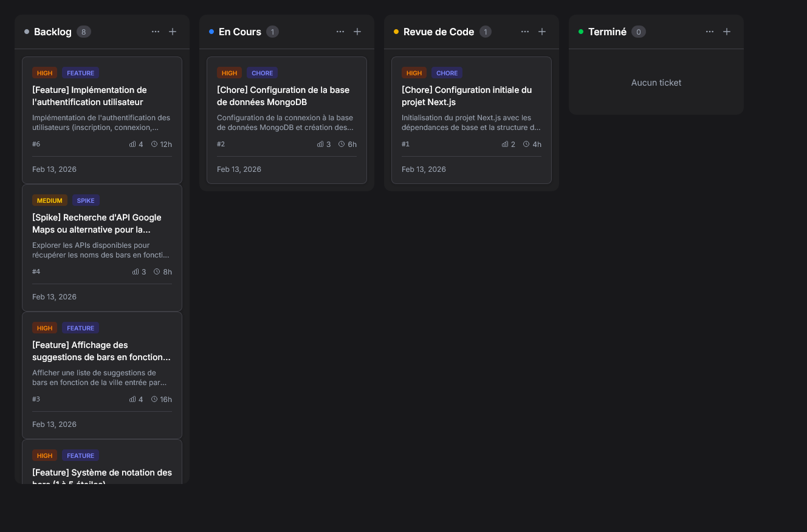The image size is (807, 532).
Task: Toggle the MEDIUM badge on the Spike card
Action: coord(50,200)
